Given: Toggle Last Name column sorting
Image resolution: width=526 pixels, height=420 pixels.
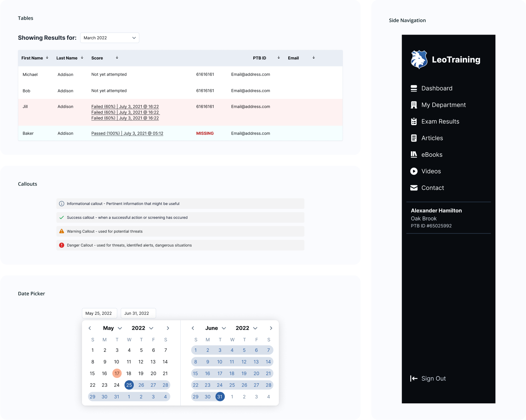Looking at the screenshot, I should [83, 58].
